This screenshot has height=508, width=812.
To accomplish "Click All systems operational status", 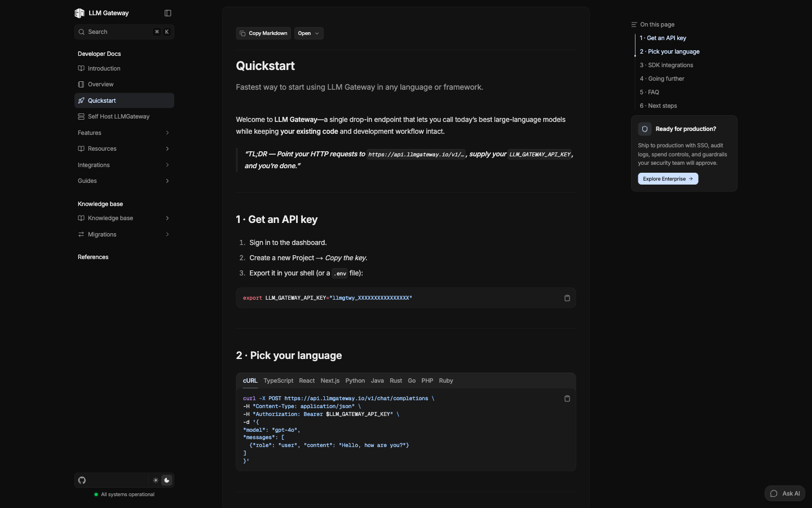I will pyautogui.click(x=124, y=494).
